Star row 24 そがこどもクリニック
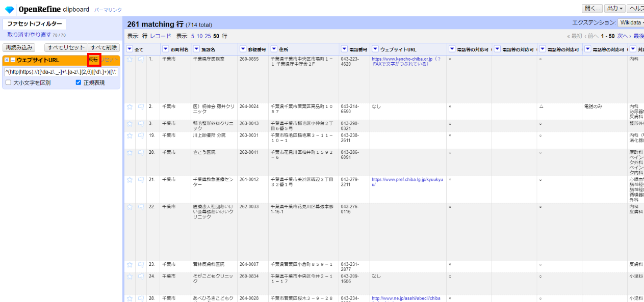Viewport: 644px width, 302px height. [x=130, y=277]
